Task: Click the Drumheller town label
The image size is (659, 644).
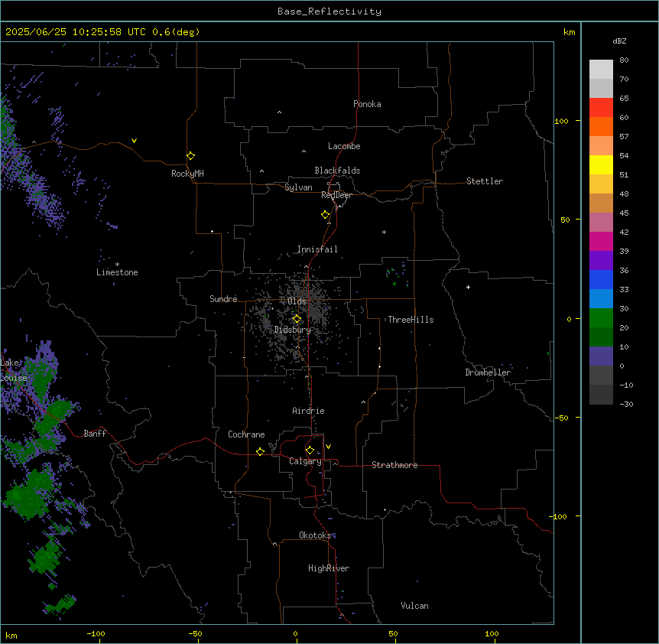Action: 488,372
